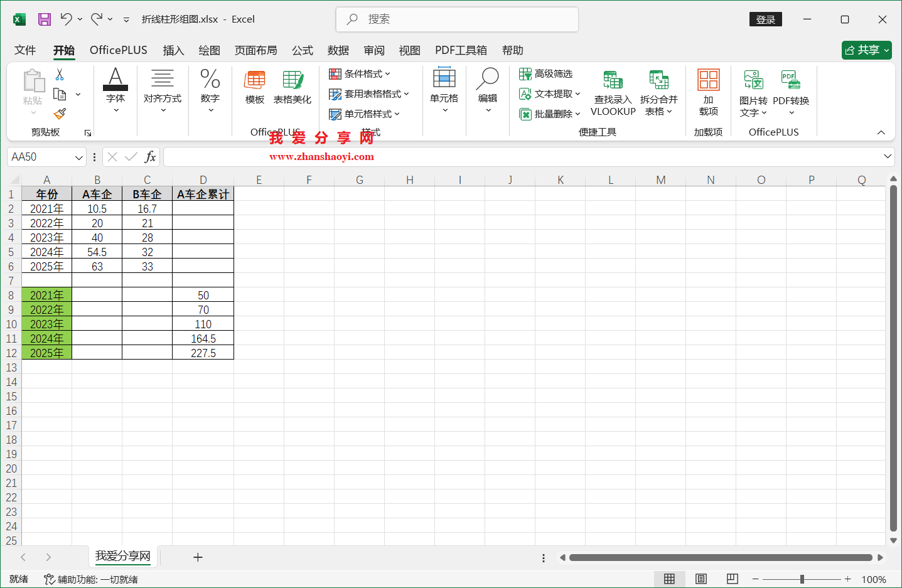The height and width of the screenshot is (588, 902).
Task: Switch to Normal view in status bar
Action: [x=670, y=579]
